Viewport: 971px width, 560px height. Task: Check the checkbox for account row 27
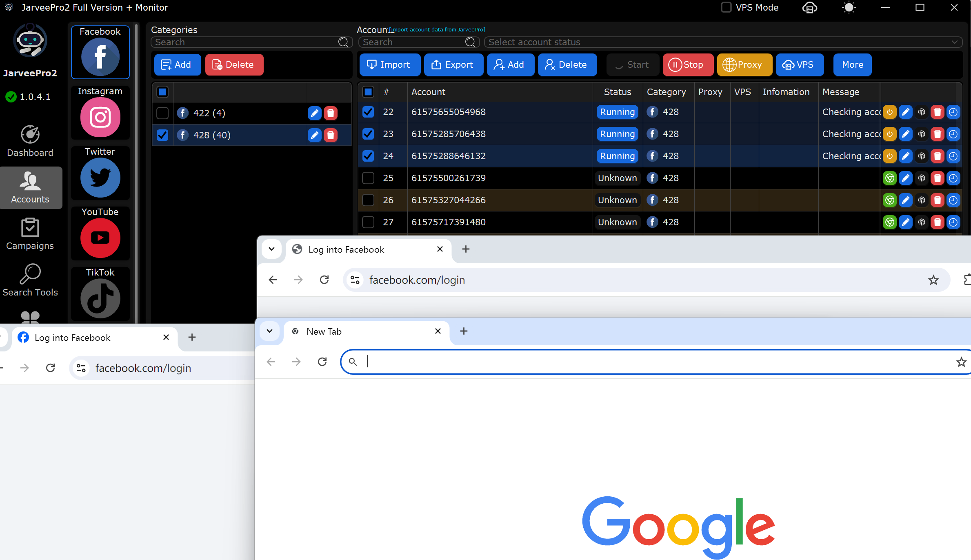(368, 222)
